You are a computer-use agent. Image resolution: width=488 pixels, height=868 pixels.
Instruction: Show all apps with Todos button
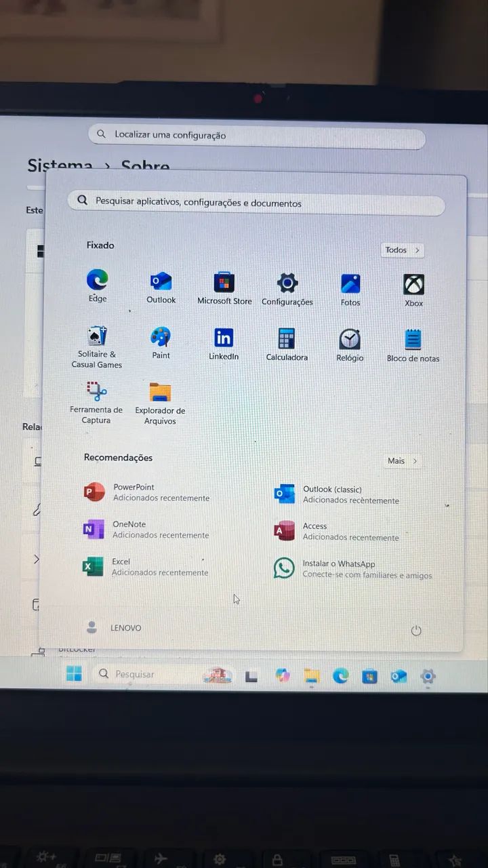tap(403, 250)
